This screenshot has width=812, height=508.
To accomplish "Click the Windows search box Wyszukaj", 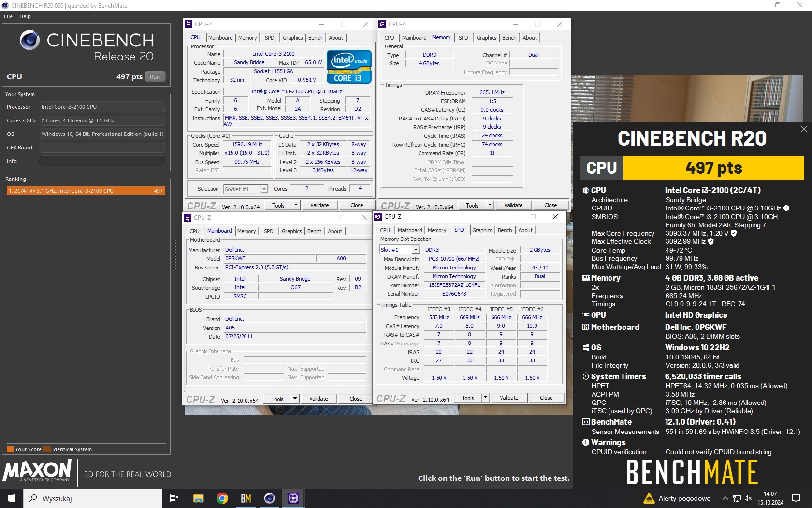I will 93,498.
